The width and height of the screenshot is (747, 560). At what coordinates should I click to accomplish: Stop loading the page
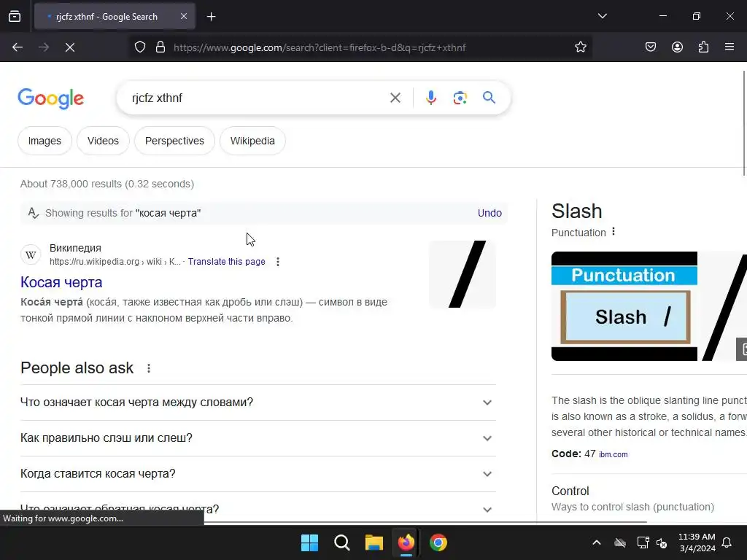[70, 47]
